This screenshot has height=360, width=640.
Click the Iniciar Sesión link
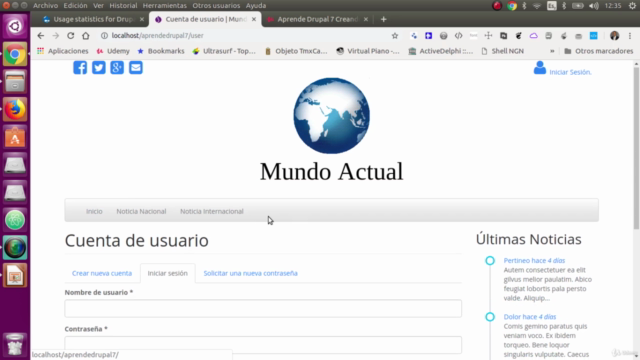(x=570, y=72)
